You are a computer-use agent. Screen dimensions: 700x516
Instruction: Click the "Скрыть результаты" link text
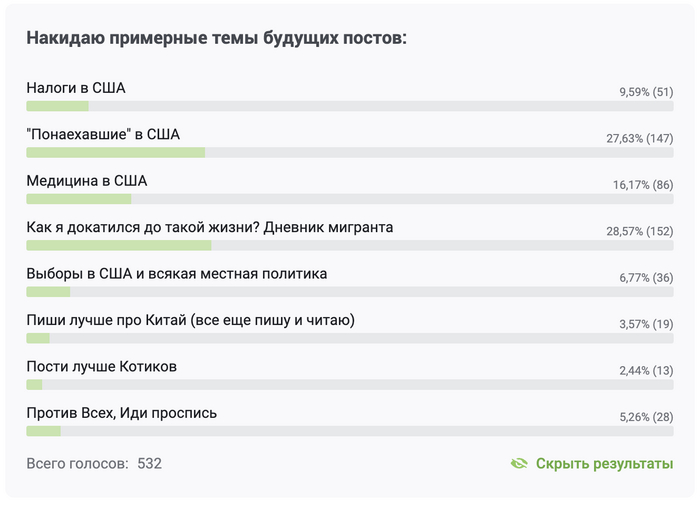coord(604,464)
